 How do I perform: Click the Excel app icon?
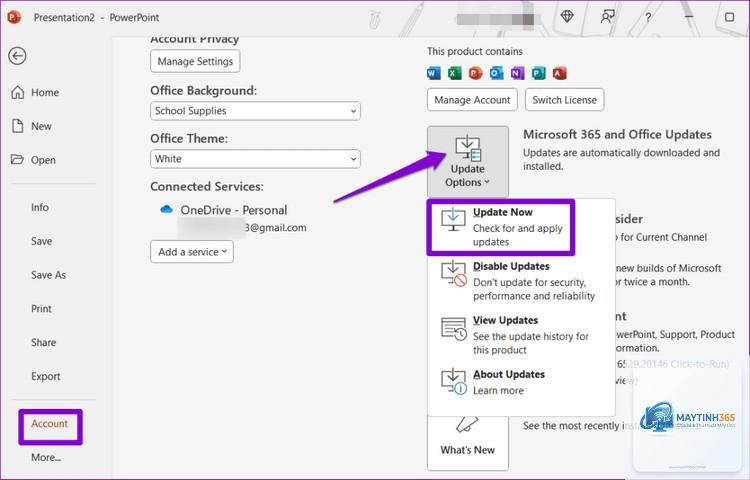[x=455, y=73]
